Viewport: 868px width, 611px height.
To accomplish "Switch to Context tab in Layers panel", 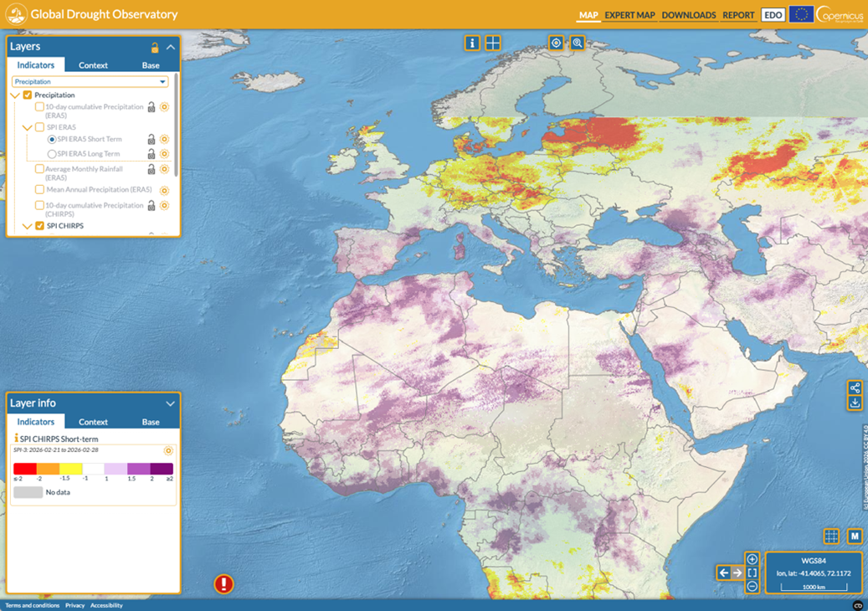I will (x=93, y=65).
